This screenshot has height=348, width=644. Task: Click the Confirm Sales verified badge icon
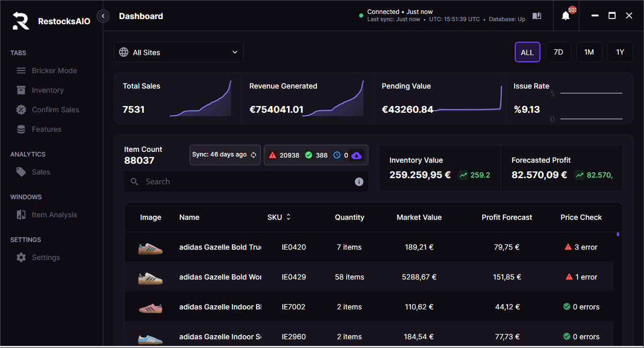tap(21, 110)
